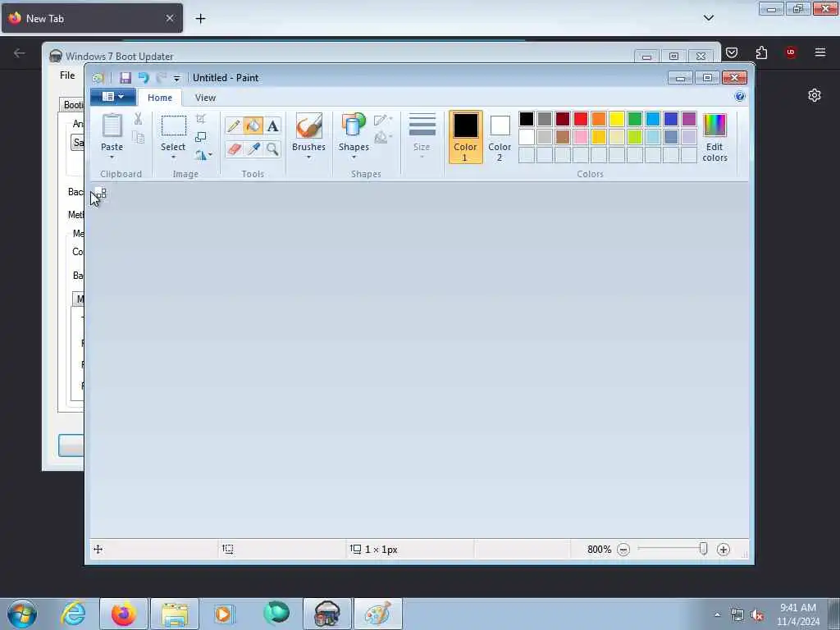
Task: Select the Fill with color bucket tool
Action: pos(253,126)
